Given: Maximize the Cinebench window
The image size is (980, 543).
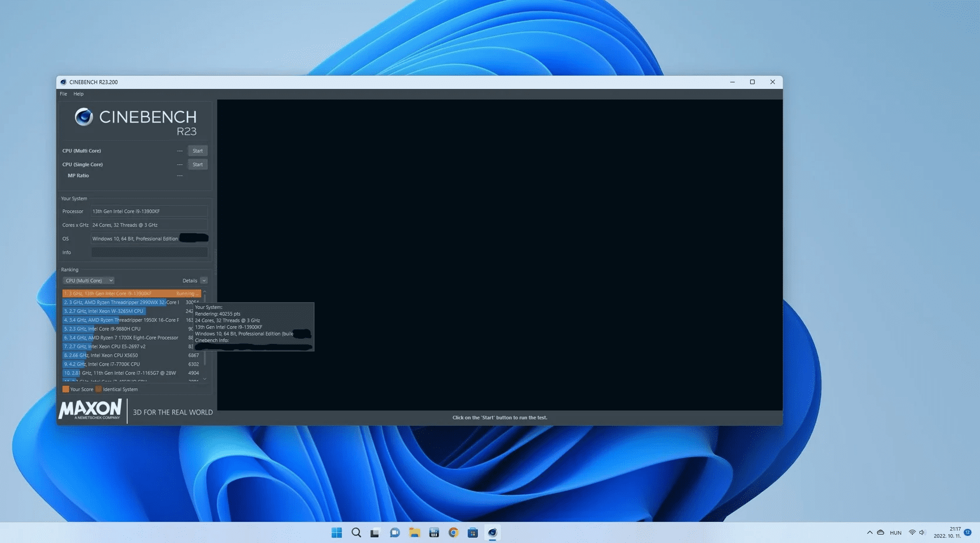Looking at the screenshot, I should click(753, 82).
